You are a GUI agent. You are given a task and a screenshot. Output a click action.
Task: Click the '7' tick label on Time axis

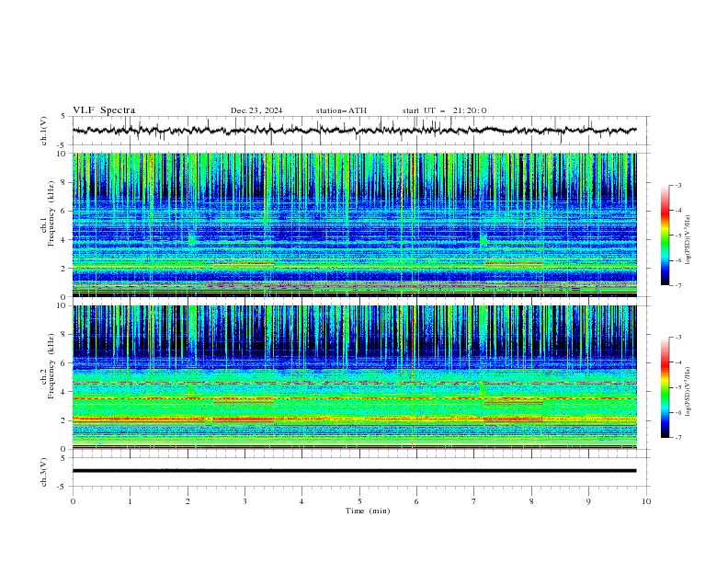474,501
